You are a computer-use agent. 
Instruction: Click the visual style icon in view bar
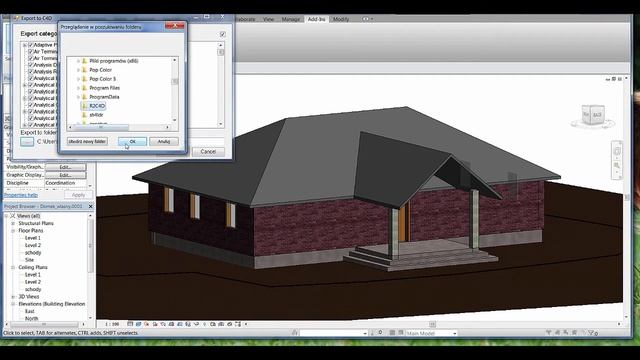(138, 324)
